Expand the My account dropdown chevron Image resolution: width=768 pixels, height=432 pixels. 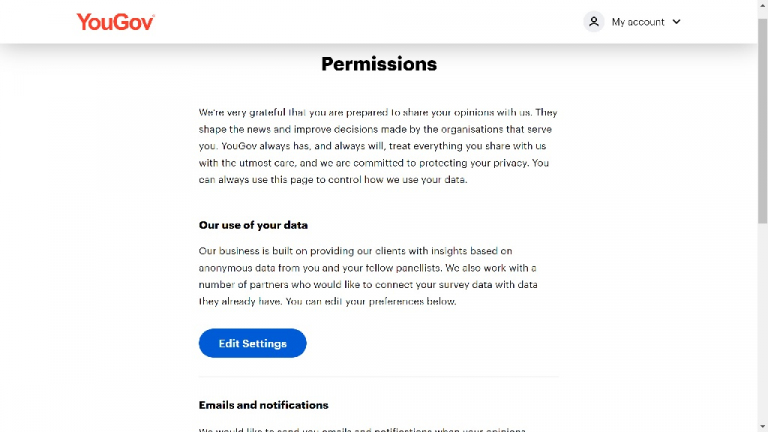pos(677,21)
